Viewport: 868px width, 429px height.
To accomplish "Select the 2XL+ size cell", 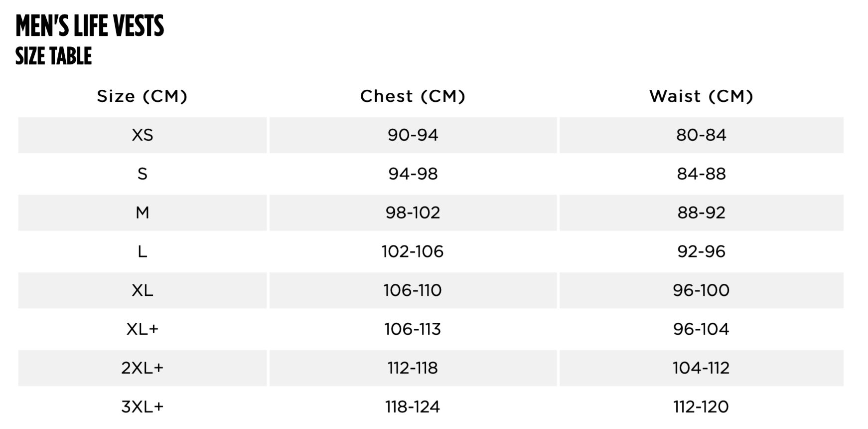I will [143, 368].
